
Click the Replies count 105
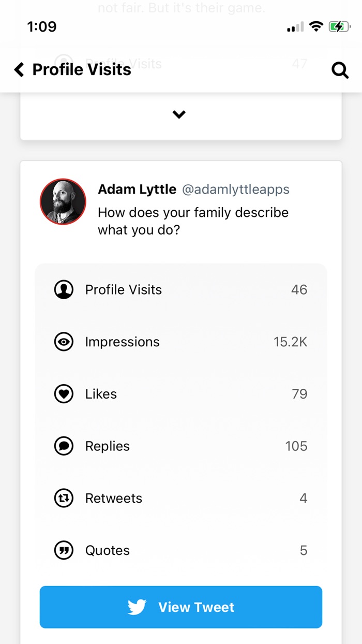click(296, 446)
